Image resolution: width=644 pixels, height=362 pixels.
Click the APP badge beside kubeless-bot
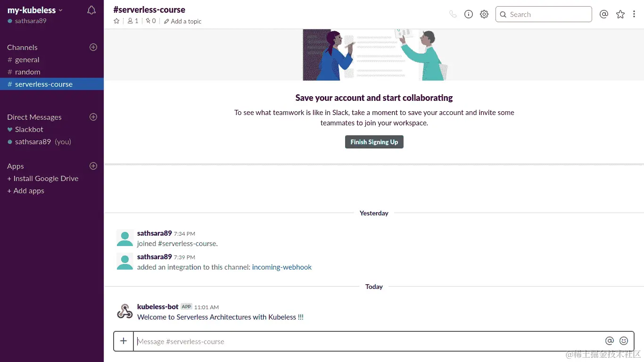tap(186, 306)
